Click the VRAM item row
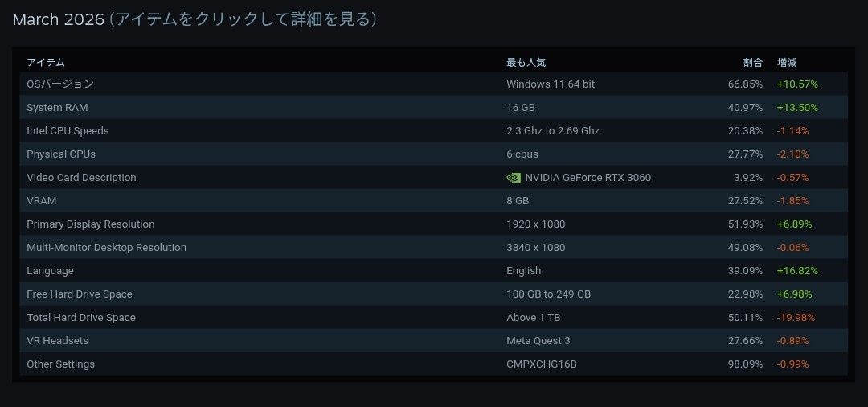 42,201
